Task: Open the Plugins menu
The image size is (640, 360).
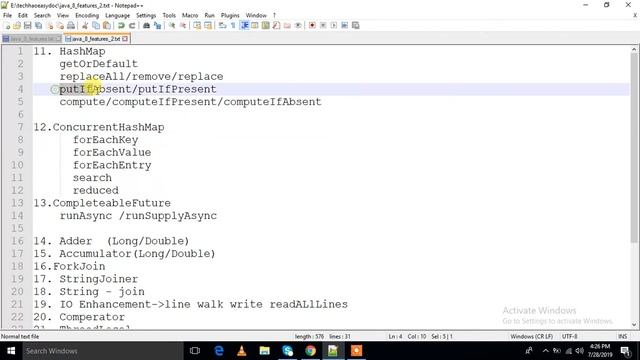Action: tap(230, 15)
